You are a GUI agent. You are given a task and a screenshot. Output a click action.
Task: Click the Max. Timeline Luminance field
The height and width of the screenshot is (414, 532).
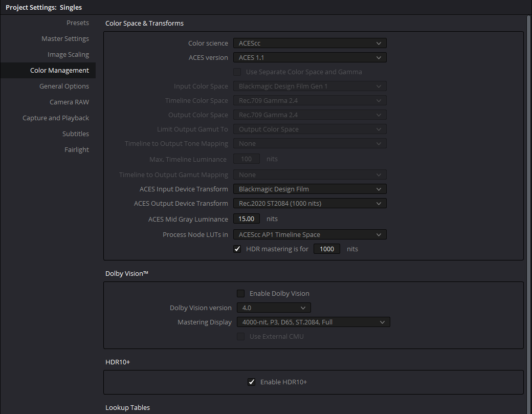click(247, 159)
